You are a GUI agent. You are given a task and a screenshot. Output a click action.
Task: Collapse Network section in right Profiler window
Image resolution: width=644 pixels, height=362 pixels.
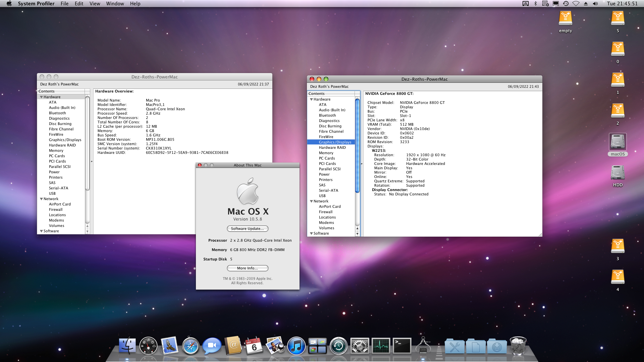[x=311, y=201]
